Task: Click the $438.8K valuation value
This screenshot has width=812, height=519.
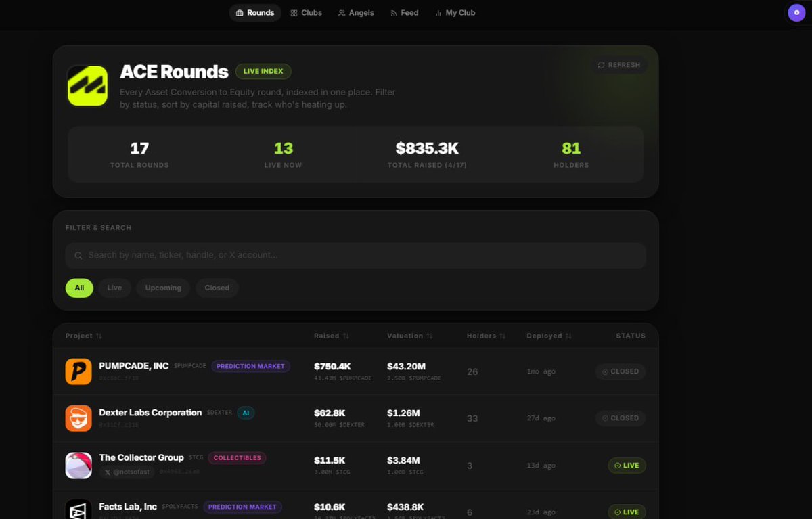Action: point(405,507)
